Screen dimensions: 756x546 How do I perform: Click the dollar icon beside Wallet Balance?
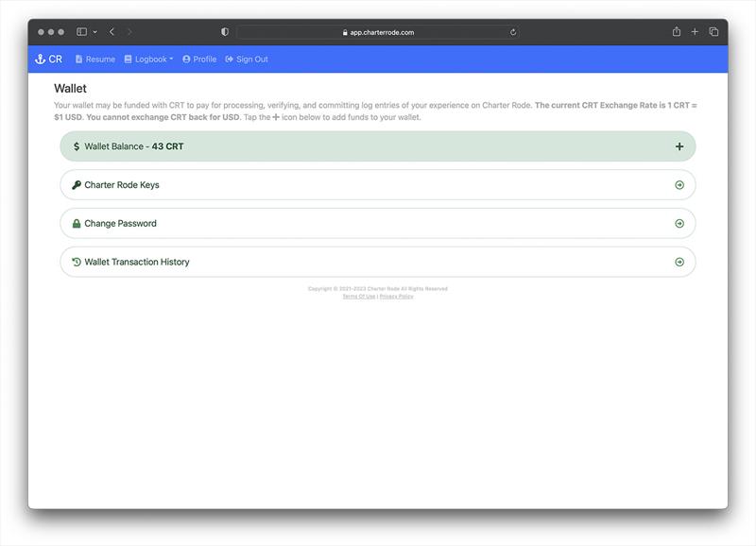click(x=77, y=146)
